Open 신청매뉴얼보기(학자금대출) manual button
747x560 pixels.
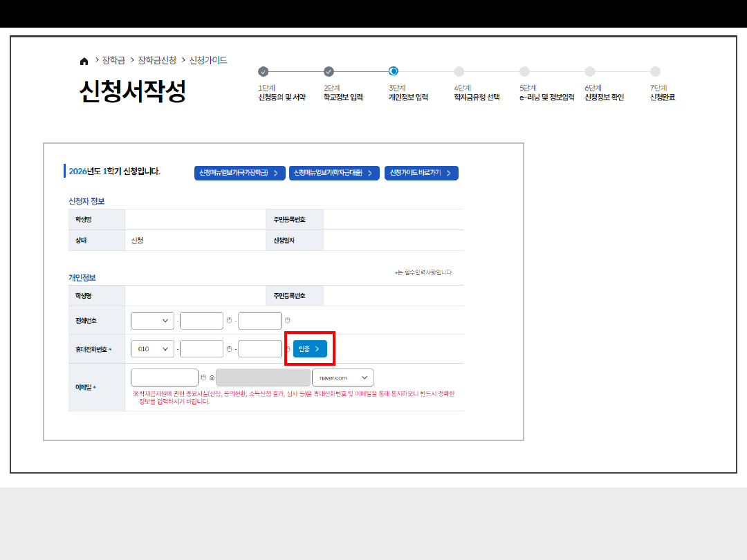(x=334, y=173)
